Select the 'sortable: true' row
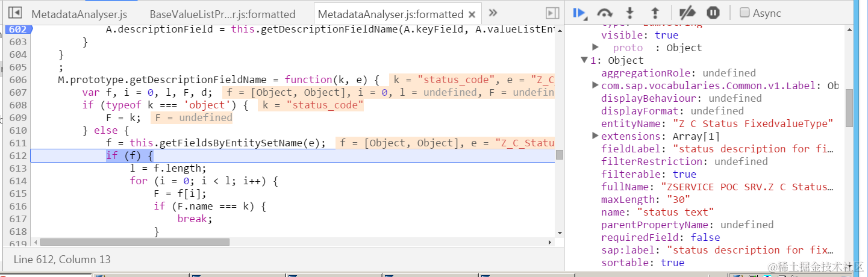This screenshot has width=868, height=277. [x=643, y=263]
